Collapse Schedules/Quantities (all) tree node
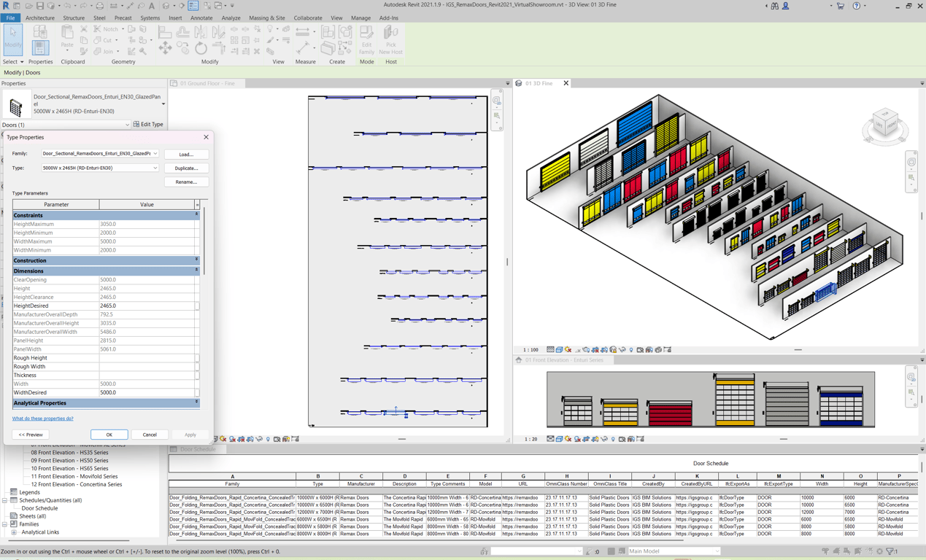This screenshot has height=560, width=926. [x=5, y=501]
